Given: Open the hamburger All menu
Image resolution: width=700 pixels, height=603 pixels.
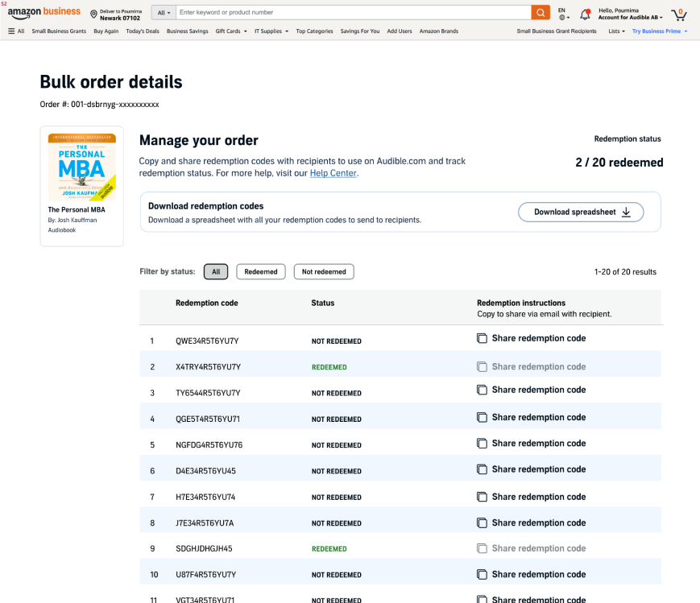Looking at the screenshot, I should pyautogui.click(x=16, y=31).
